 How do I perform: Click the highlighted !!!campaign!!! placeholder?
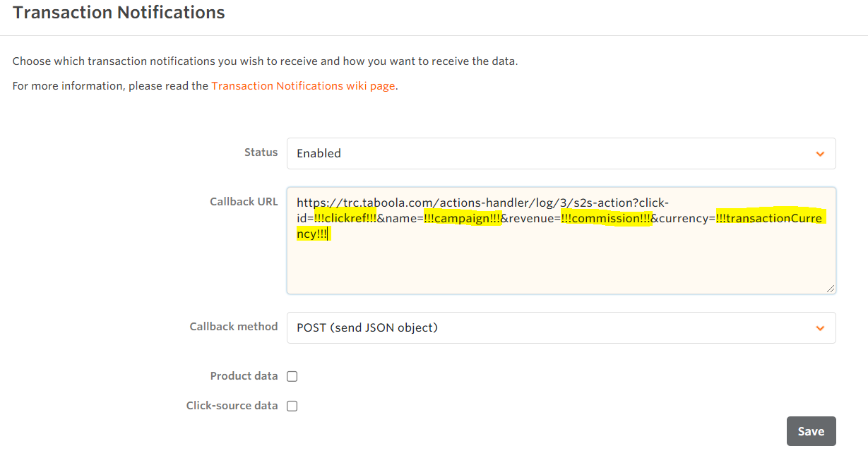pos(462,219)
